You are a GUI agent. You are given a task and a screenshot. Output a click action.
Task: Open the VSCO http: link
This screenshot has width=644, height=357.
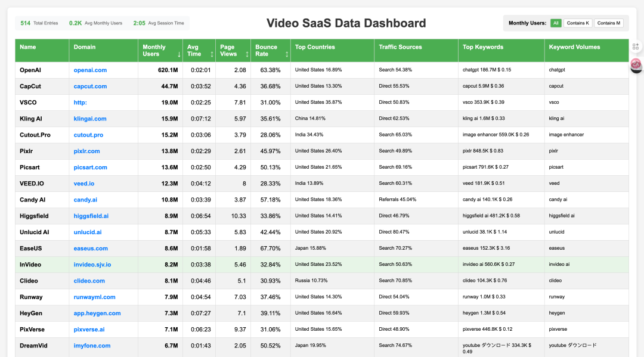tap(80, 103)
